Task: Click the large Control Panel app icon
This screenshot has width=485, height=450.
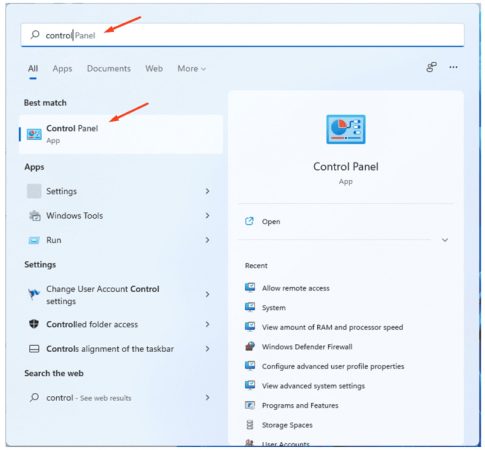Action: tap(346, 129)
